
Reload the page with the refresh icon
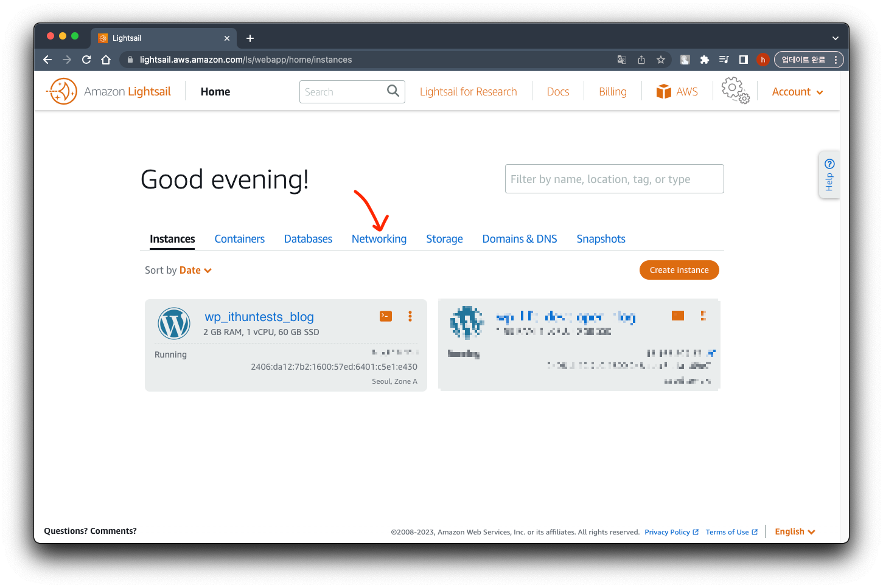point(86,60)
